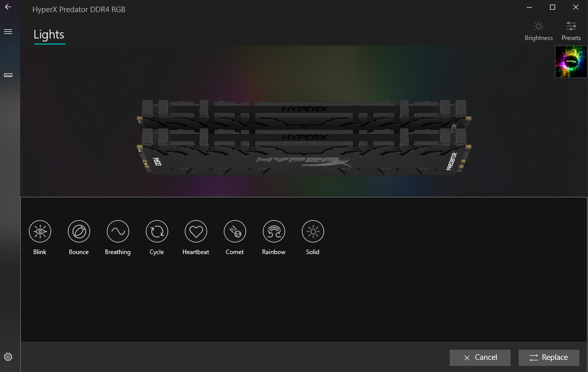588x372 pixels.
Task: Select the Rainbow effect icon
Action: pyautogui.click(x=274, y=231)
